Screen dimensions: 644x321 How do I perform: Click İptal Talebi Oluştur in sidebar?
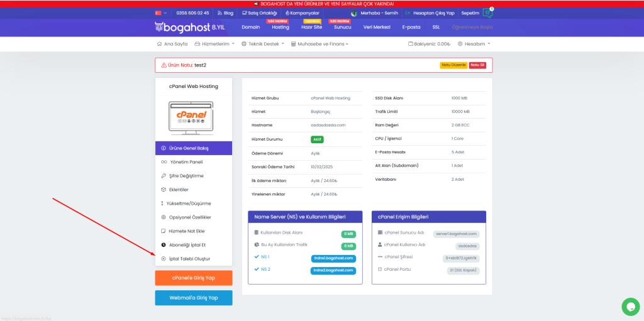[x=194, y=259]
